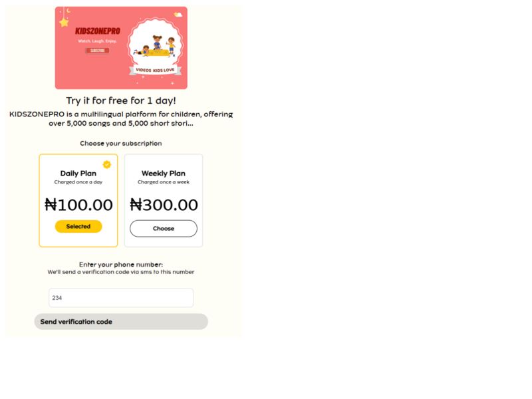Click the yellow star in the banner
The height and width of the screenshot is (399, 532).
(64, 22)
